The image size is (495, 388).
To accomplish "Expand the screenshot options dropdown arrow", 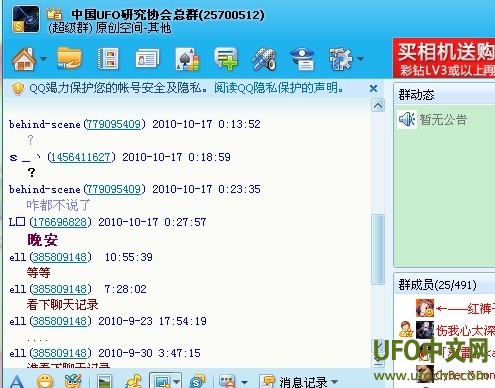I will (x=177, y=382).
